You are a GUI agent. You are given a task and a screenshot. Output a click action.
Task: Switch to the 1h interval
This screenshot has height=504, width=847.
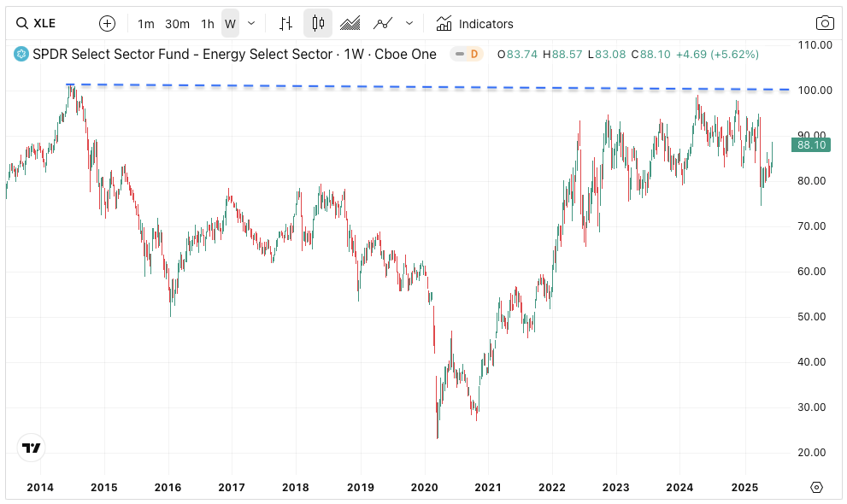[208, 24]
